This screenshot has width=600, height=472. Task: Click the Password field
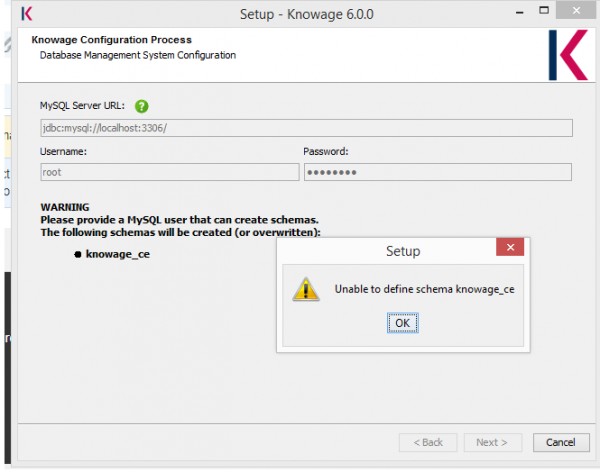(x=438, y=172)
